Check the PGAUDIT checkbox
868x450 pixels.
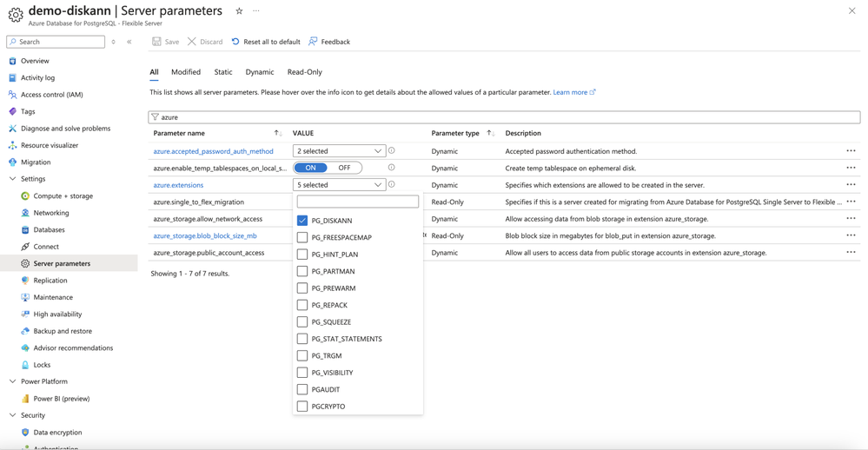point(302,390)
